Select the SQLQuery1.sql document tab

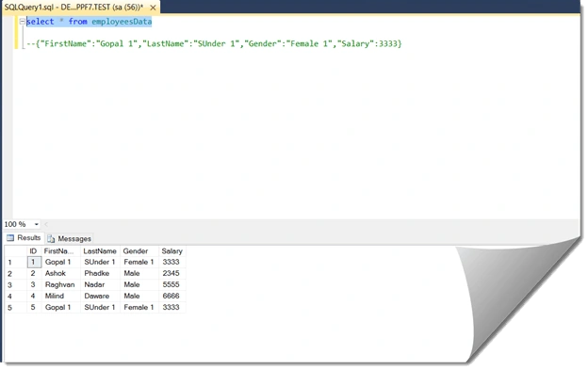pos(73,8)
